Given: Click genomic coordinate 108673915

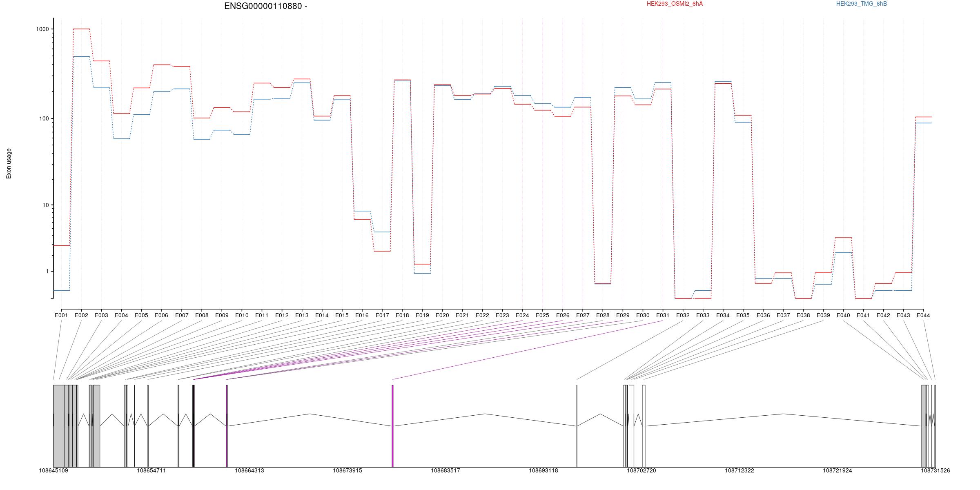Looking at the screenshot, I should pyautogui.click(x=347, y=470).
